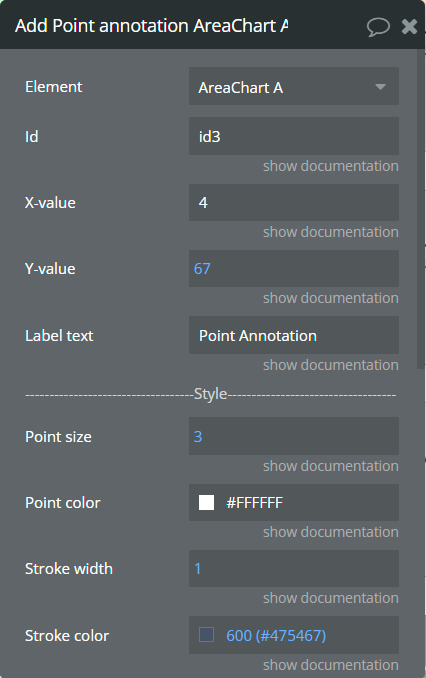Open the Stroke color swatch square
The width and height of the screenshot is (426, 678).
[206, 635]
